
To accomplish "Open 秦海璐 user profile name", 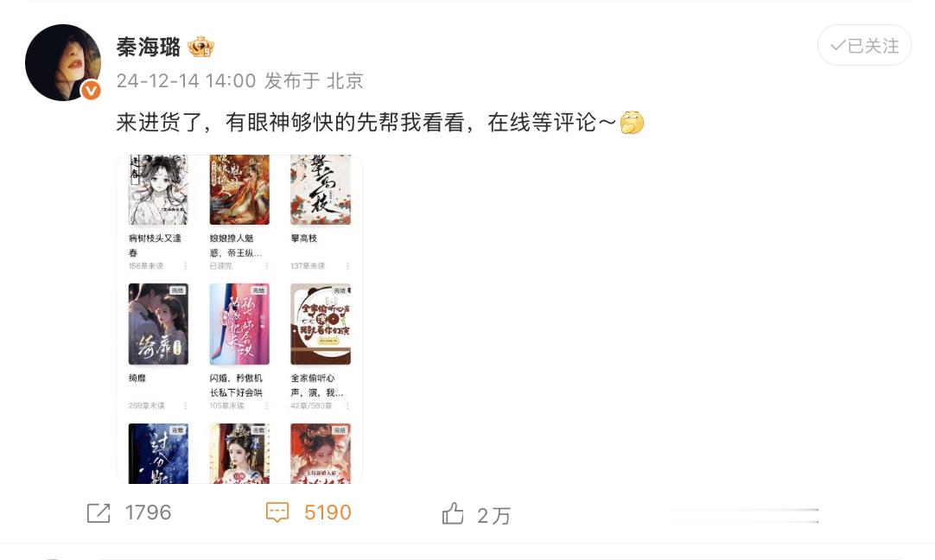I will [x=149, y=47].
